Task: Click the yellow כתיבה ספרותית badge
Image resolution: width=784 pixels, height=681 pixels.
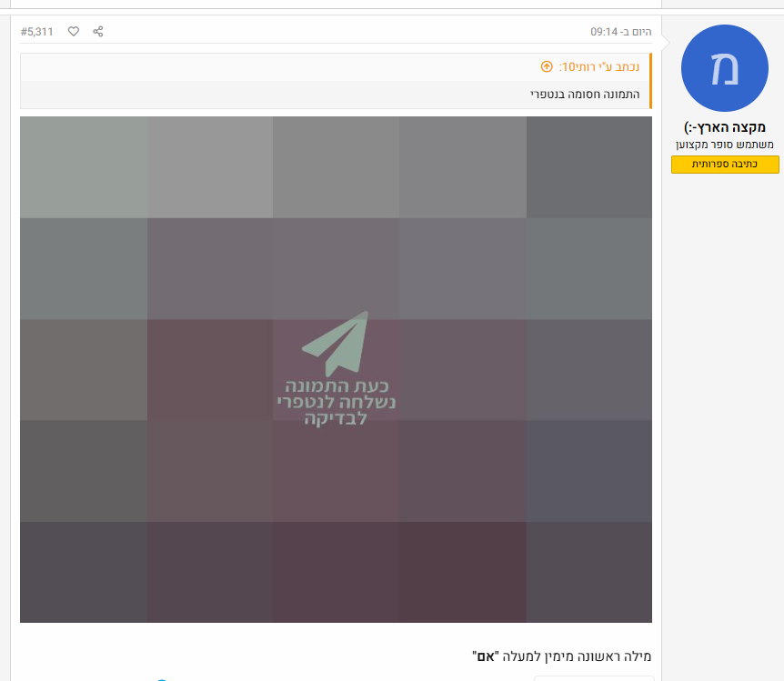Action: pyautogui.click(x=725, y=165)
